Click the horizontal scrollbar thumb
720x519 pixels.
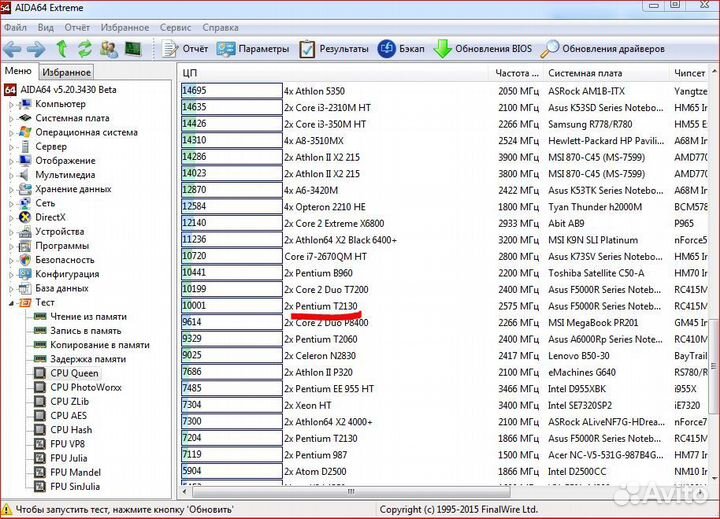tap(351, 492)
